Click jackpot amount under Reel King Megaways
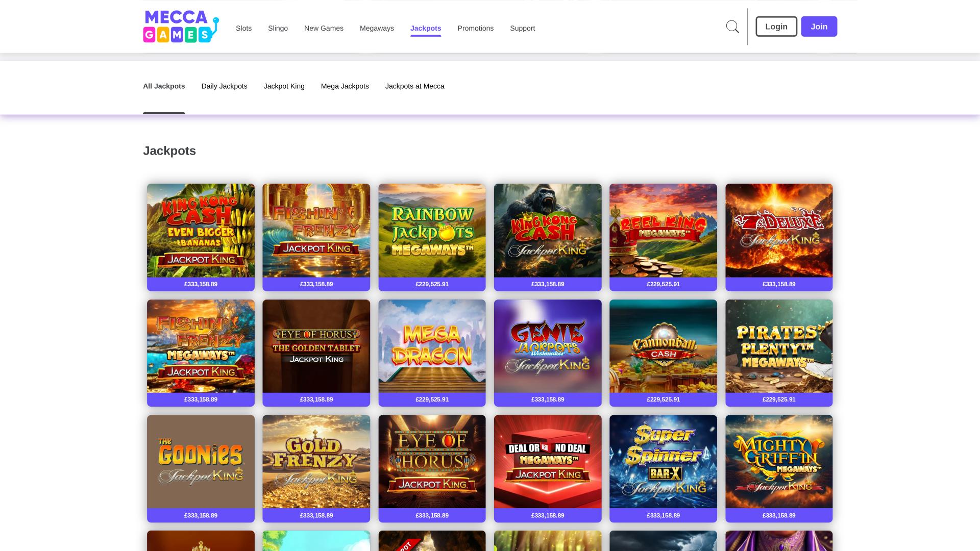980x551 pixels. [x=663, y=284]
